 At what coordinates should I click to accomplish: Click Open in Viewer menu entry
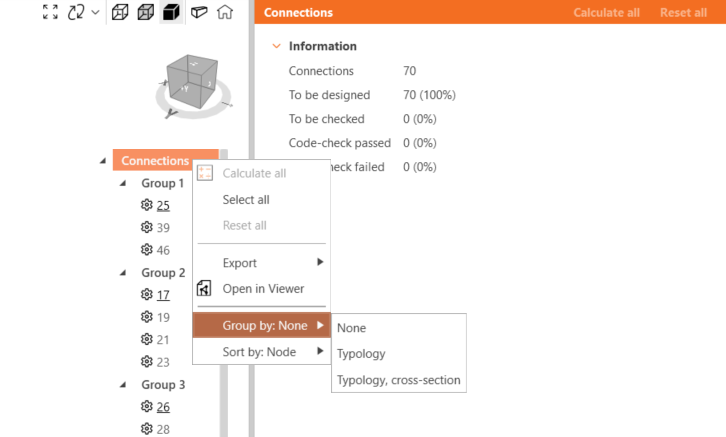(263, 289)
